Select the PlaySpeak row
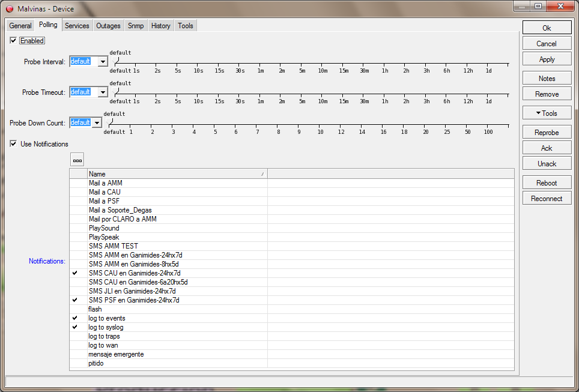Screen dimensions: 579x392 (292, 237)
